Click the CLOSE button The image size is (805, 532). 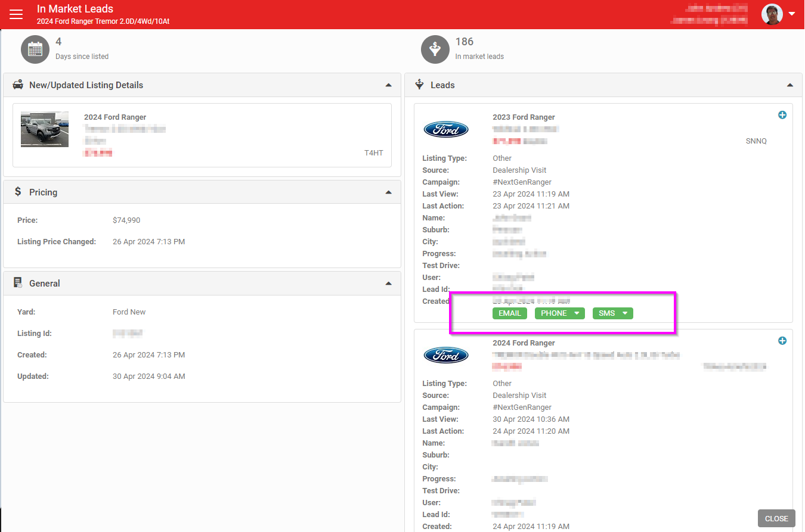coord(776,518)
